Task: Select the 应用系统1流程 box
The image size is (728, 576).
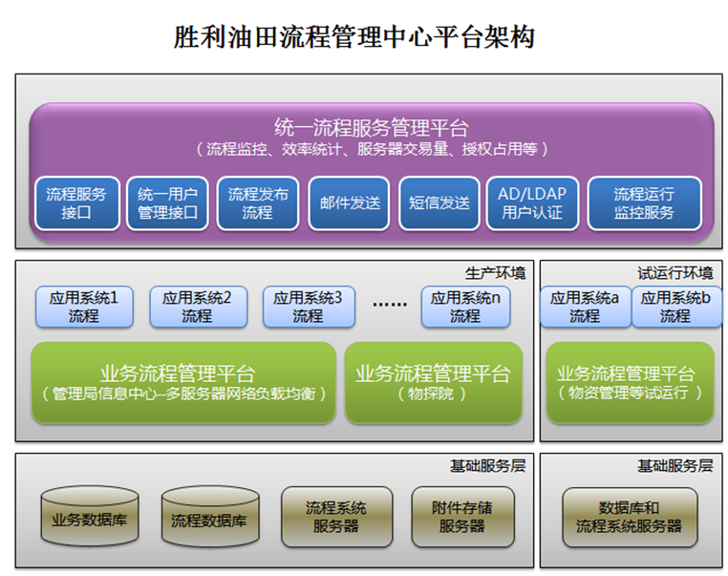Action: tap(84, 307)
